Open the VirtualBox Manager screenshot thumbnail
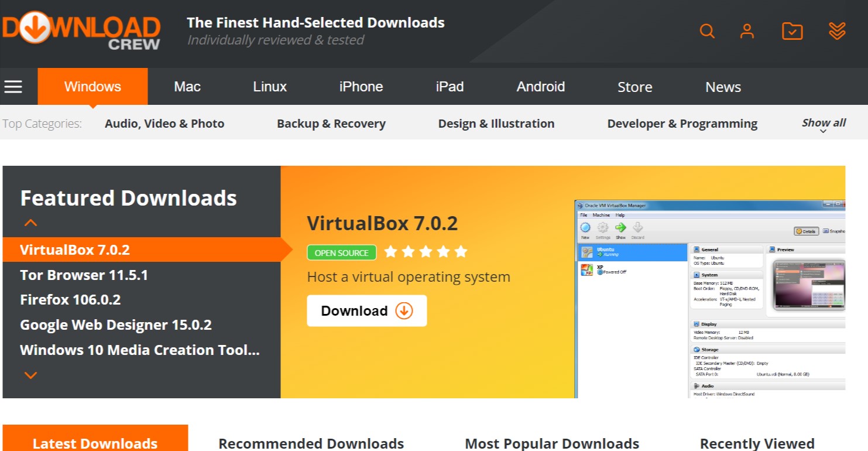This screenshot has height=451, width=868. (x=710, y=299)
